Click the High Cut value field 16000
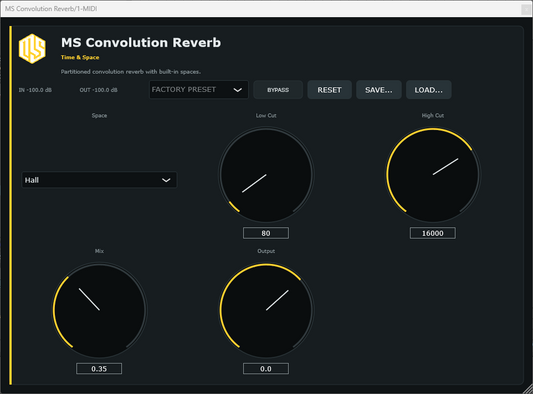 (x=433, y=233)
